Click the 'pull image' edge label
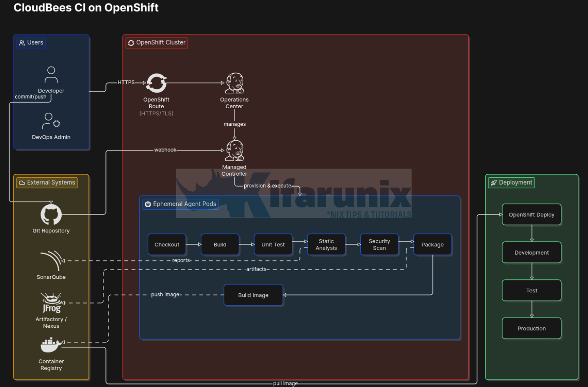 click(286, 383)
